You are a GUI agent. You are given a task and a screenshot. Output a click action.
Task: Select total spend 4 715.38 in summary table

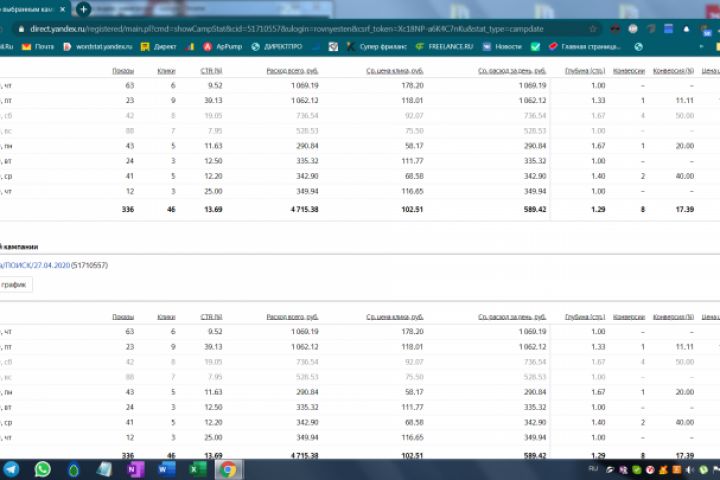pyautogui.click(x=304, y=209)
